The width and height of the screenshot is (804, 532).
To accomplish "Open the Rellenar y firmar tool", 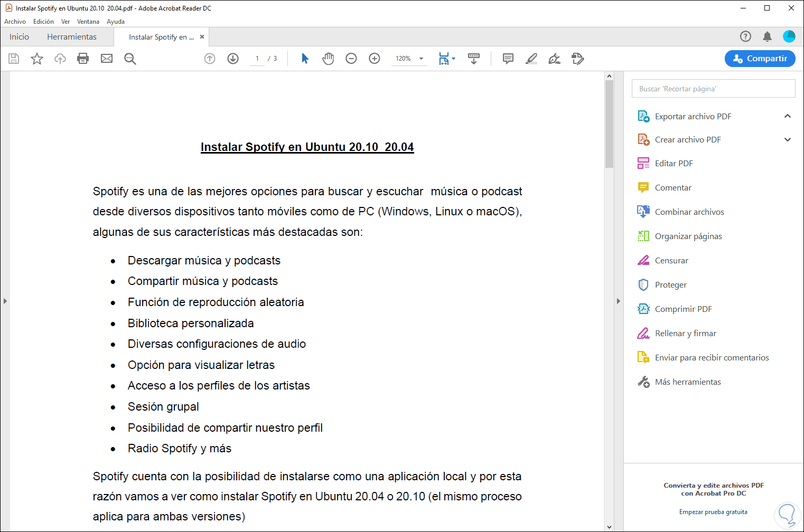I will [x=686, y=334].
